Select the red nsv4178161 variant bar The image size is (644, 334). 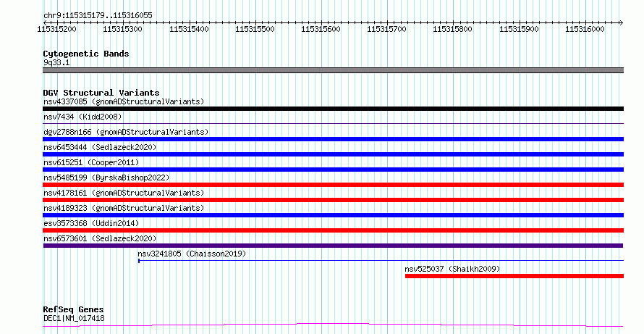click(333, 200)
